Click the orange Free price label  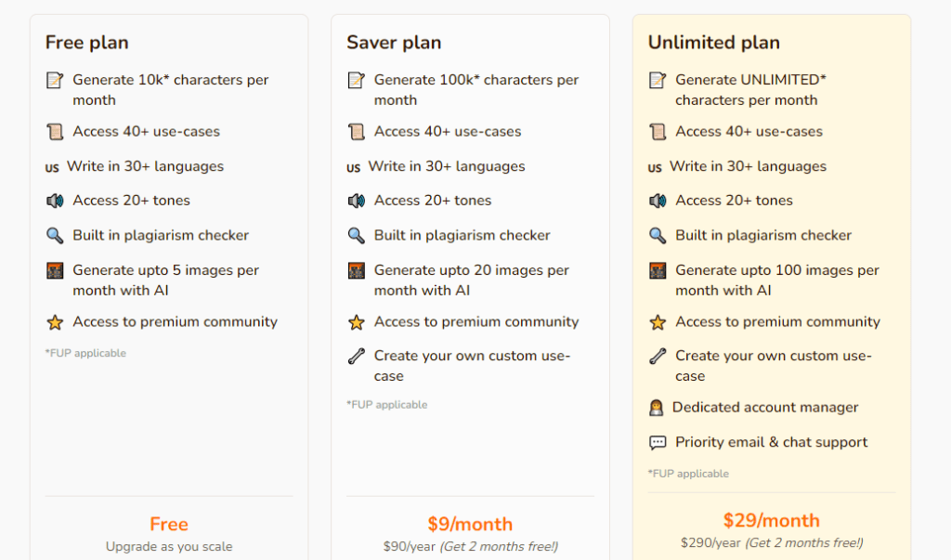click(x=169, y=524)
